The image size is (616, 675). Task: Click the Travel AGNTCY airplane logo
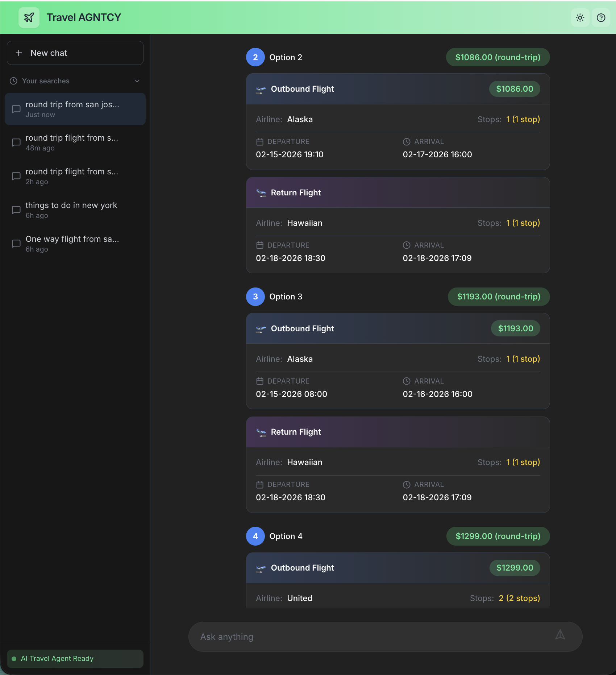(29, 17)
